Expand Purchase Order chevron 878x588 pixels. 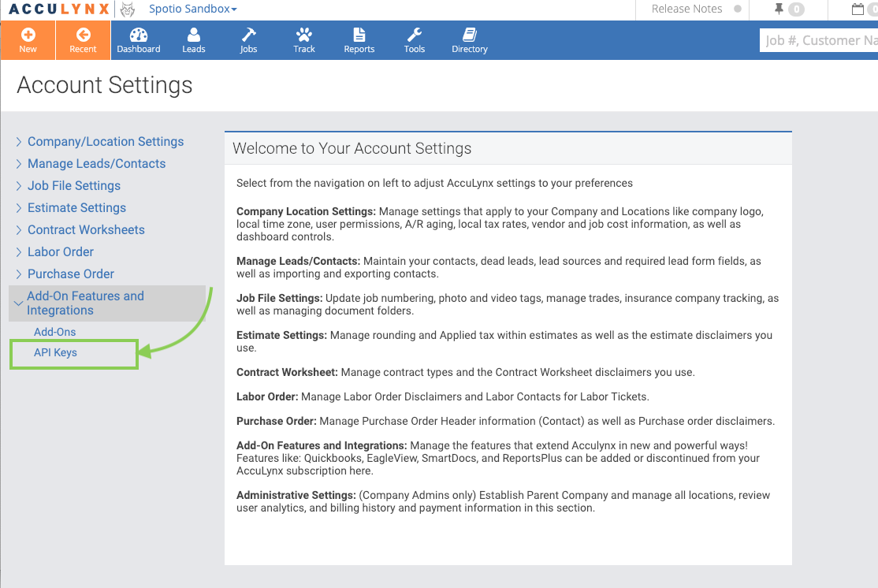click(18, 274)
